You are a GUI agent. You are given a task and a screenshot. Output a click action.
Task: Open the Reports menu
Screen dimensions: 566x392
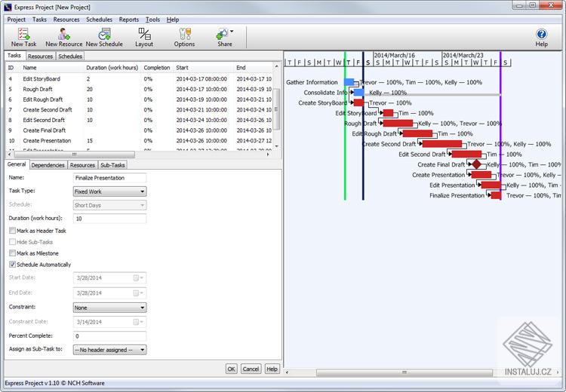(129, 20)
